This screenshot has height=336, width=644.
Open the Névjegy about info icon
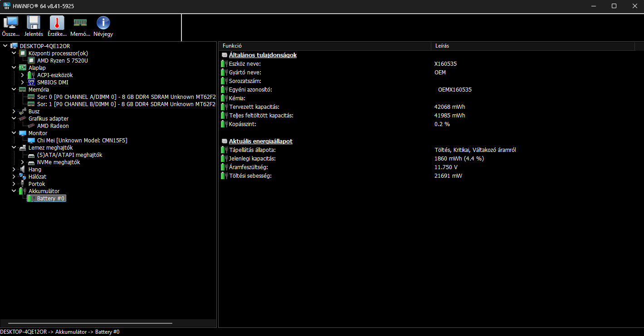[103, 23]
